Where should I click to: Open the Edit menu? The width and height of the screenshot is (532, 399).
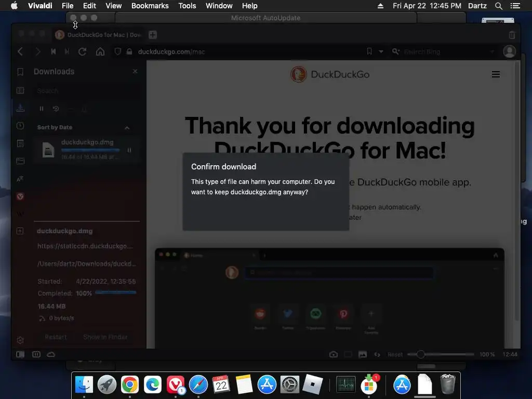pos(89,6)
